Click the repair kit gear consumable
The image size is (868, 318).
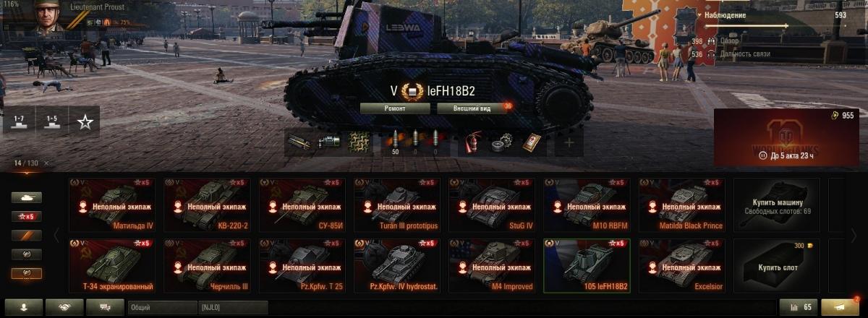[503, 143]
